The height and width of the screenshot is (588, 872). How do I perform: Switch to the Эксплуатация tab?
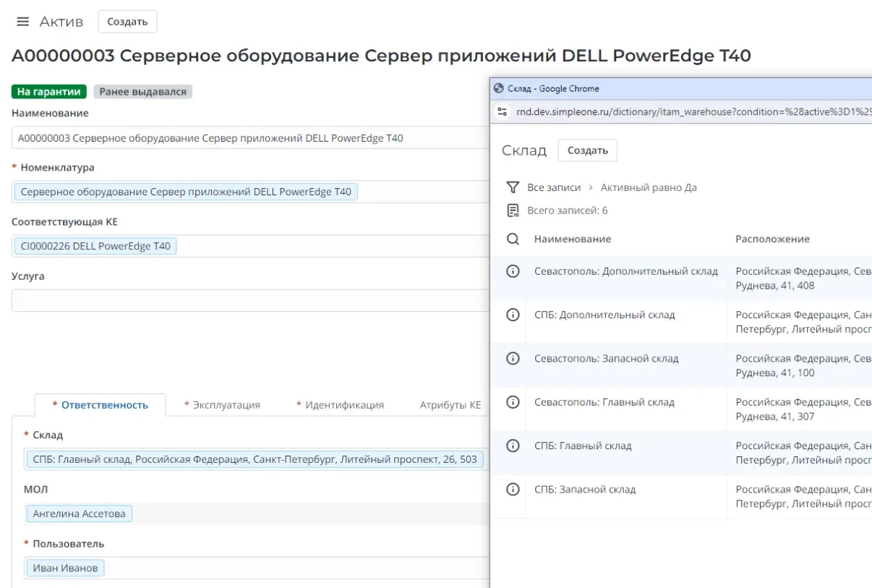click(222, 405)
